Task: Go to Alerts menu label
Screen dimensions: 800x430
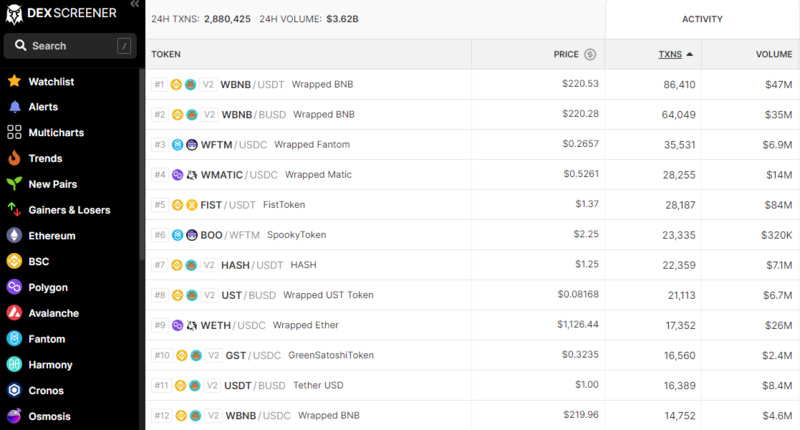Action: 43,107
